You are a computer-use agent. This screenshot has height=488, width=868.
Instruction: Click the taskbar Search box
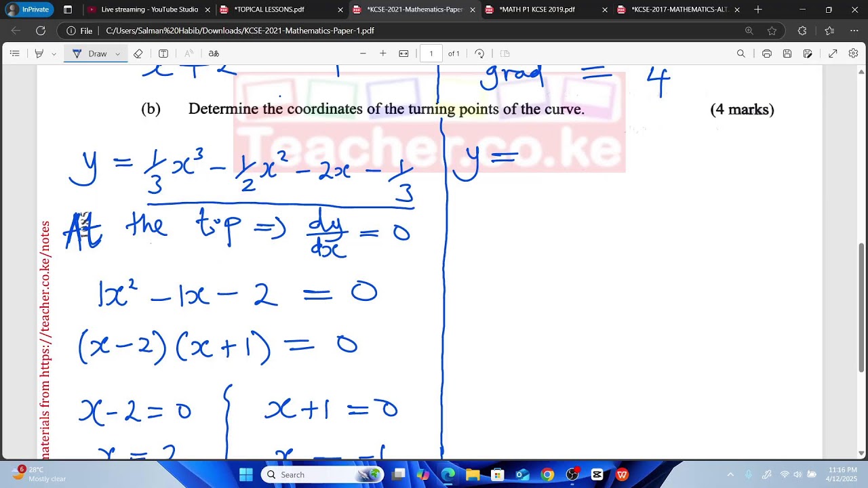tap(323, 474)
